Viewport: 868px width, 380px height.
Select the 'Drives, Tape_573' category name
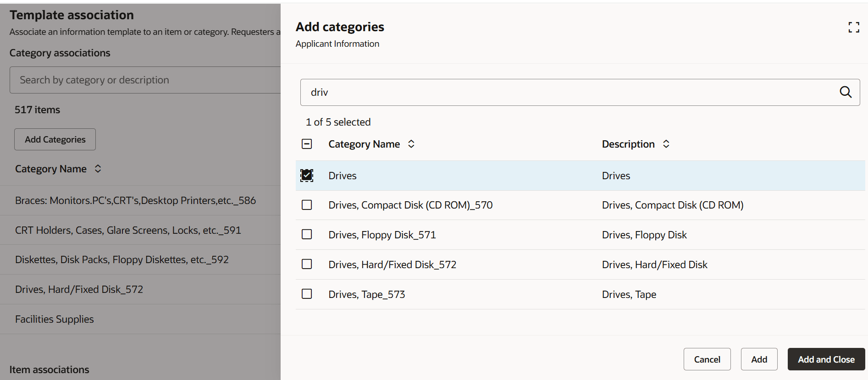[x=366, y=294]
